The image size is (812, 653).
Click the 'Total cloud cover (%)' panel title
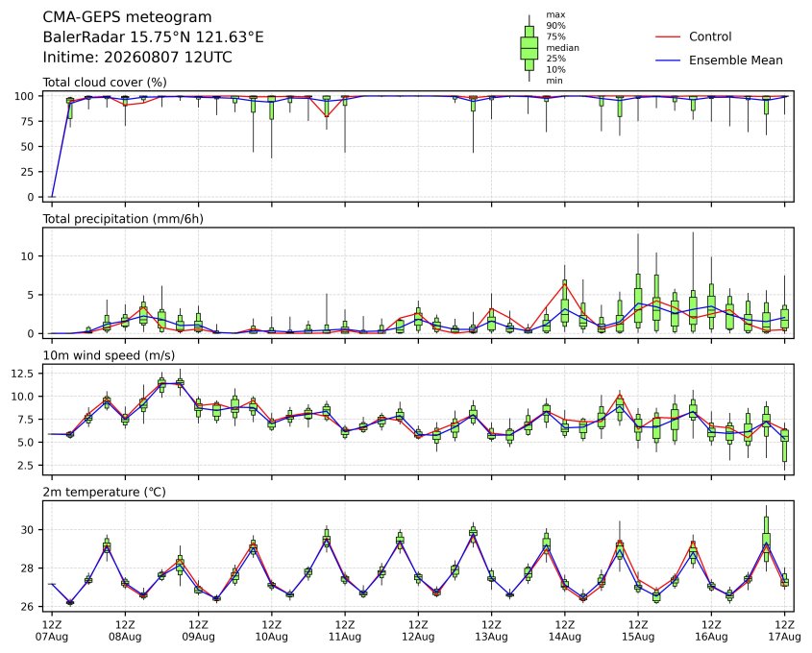coord(105,83)
